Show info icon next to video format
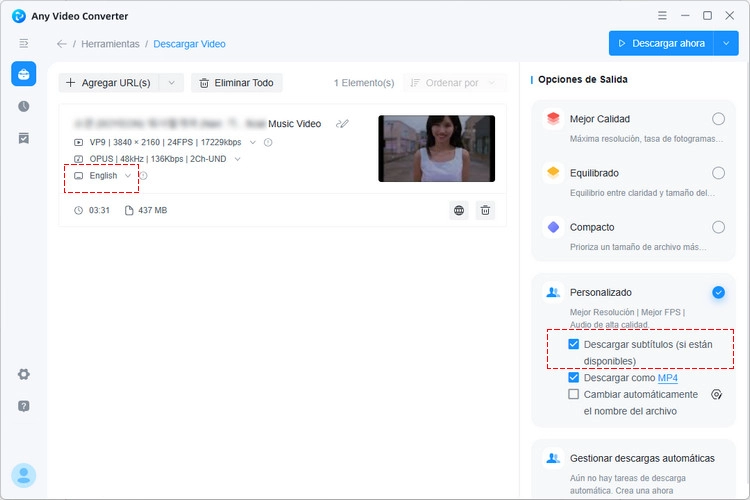The width and height of the screenshot is (750, 500). 268,143
